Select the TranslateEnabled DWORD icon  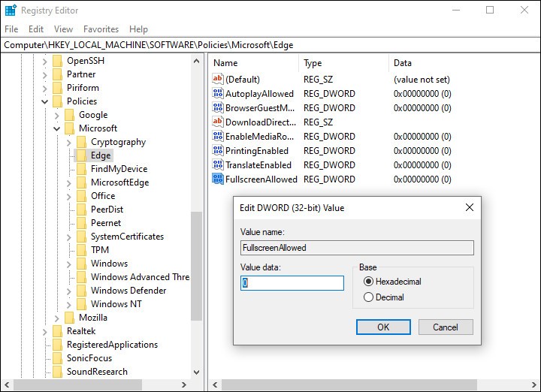[x=218, y=165]
